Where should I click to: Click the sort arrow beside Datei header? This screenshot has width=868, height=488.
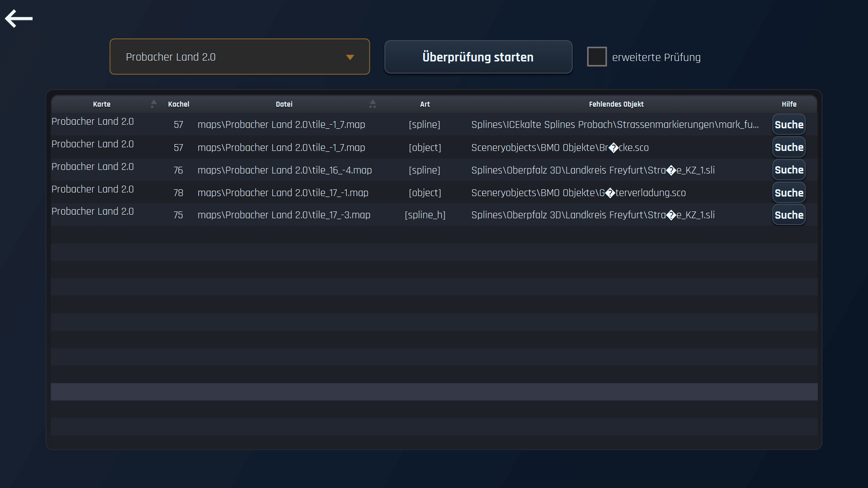pyautogui.click(x=373, y=104)
